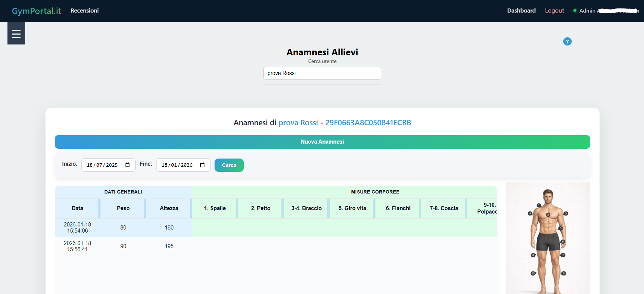Open the Fine date calendar picker
644x294 pixels.
202,165
